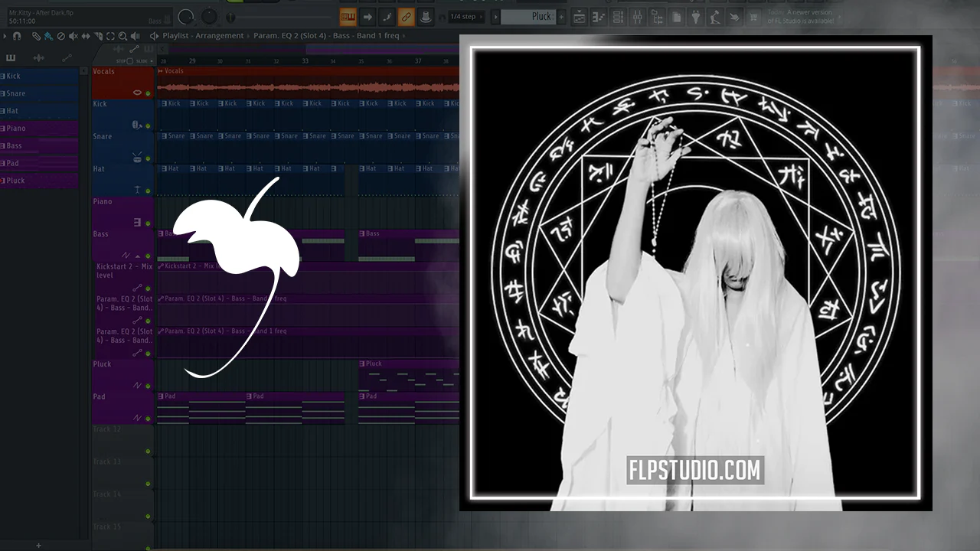Image resolution: width=980 pixels, height=551 pixels.
Task: Toggle the typing keyboard to piano icon
Action: coord(348,16)
